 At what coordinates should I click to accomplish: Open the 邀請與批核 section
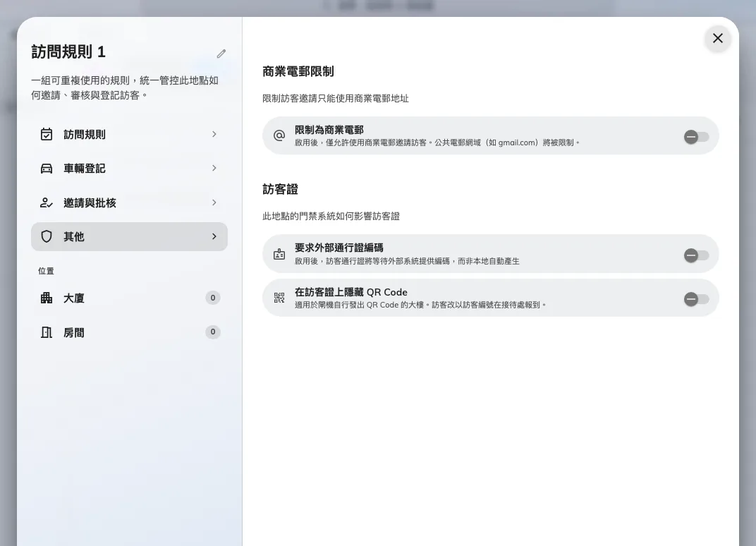129,202
